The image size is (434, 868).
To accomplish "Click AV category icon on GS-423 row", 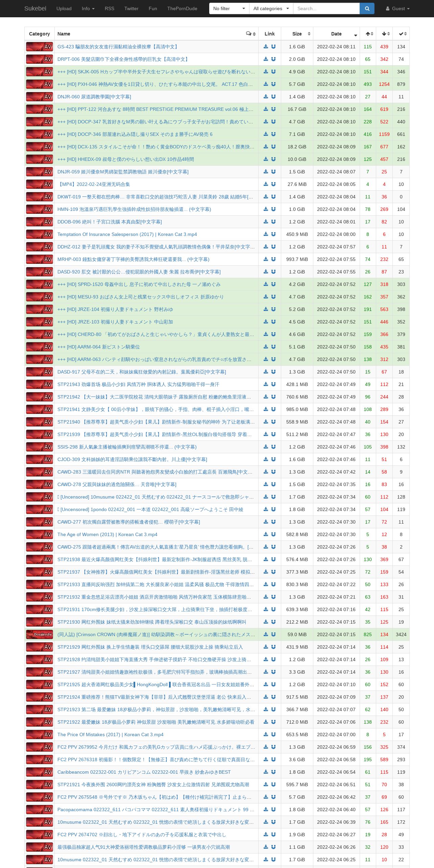I will (40, 47).
